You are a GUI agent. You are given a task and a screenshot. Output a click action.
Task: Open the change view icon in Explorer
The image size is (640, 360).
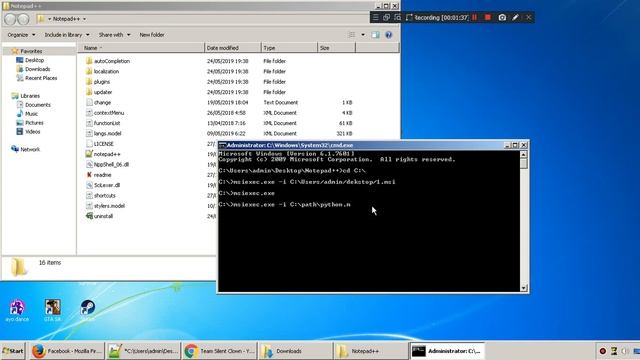point(351,35)
